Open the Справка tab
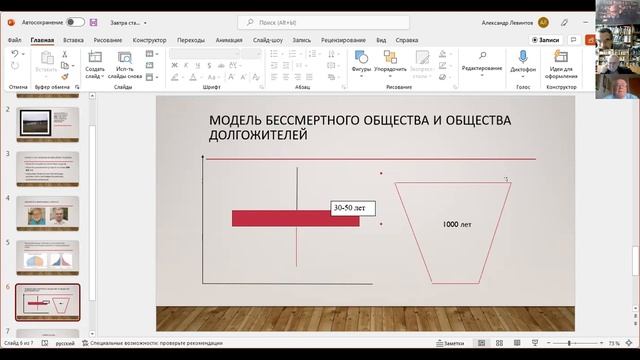 407,40
